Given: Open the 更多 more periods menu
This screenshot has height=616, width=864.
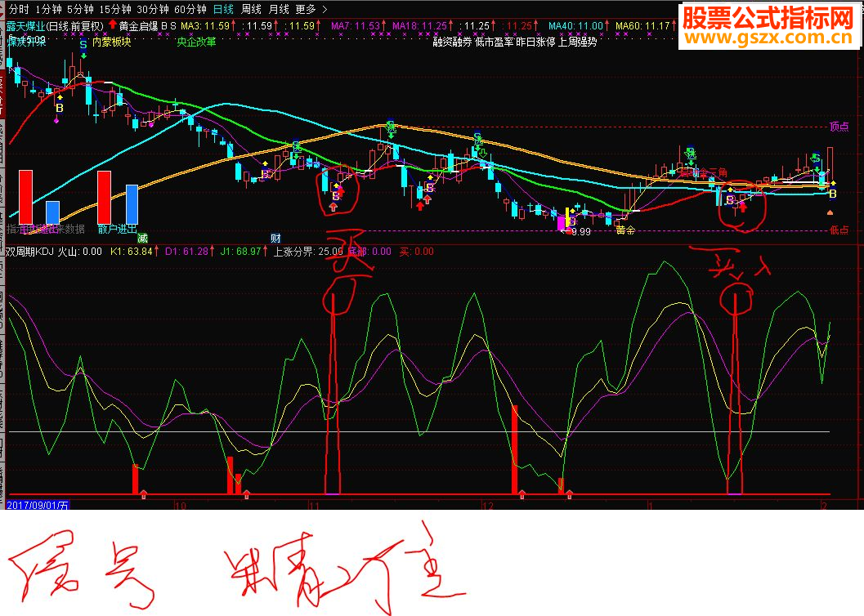Looking at the screenshot, I should click(x=306, y=9).
